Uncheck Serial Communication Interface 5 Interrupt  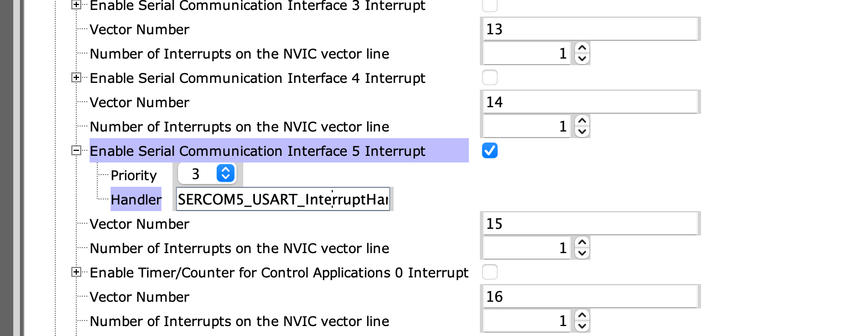tap(490, 151)
